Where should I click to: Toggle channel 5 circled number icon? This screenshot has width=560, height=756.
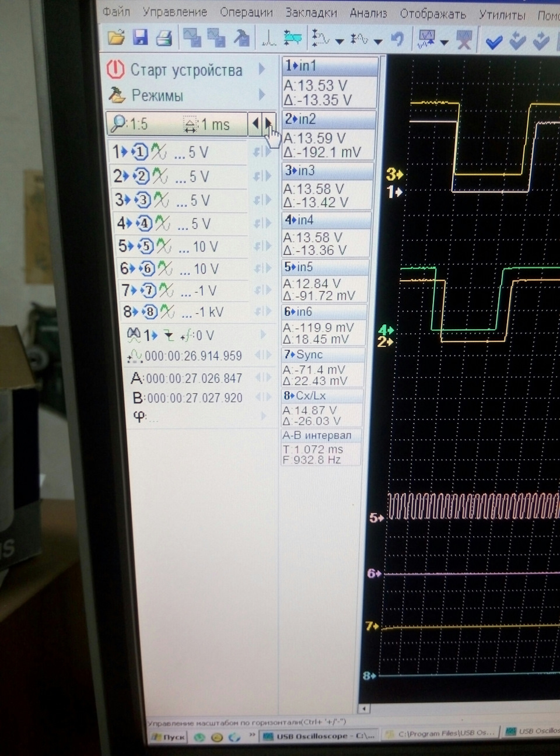(145, 246)
